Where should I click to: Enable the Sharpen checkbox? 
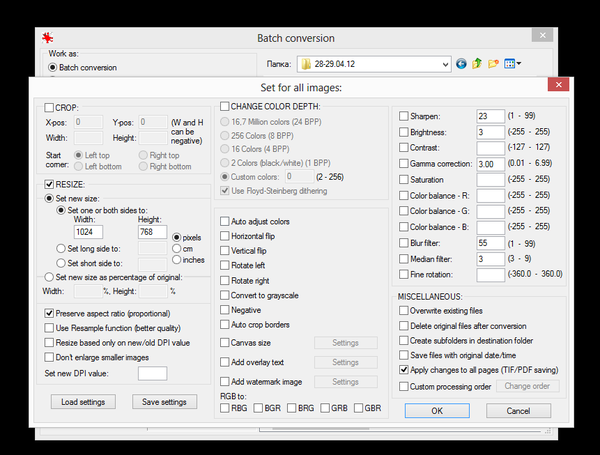pos(404,116)
